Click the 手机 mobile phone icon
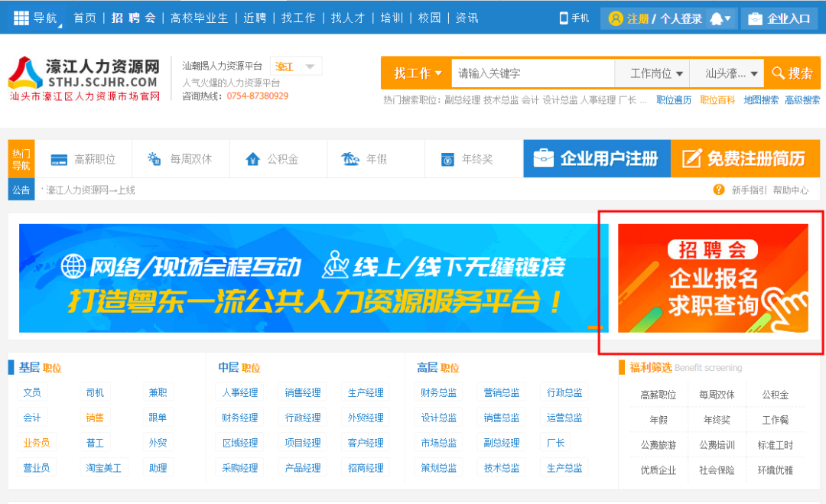826x504 pixels. pyautogui.click(x=564, y=18)
